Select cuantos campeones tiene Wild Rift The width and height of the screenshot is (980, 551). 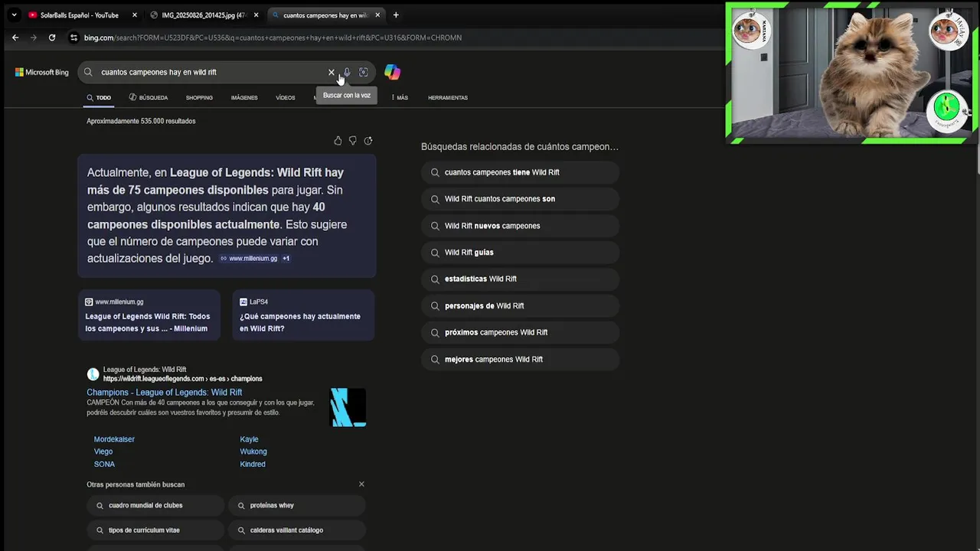tap(520, 172)
